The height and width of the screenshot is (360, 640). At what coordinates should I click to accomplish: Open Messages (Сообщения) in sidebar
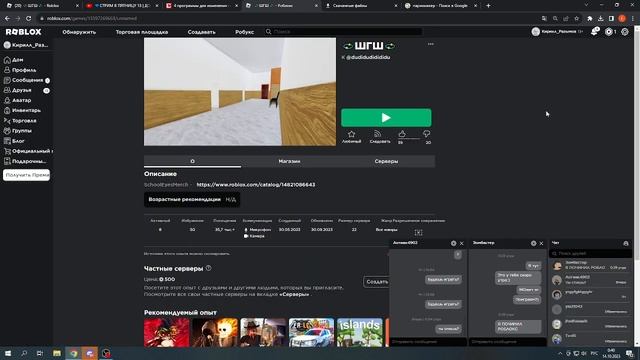(x=26, y=80)
